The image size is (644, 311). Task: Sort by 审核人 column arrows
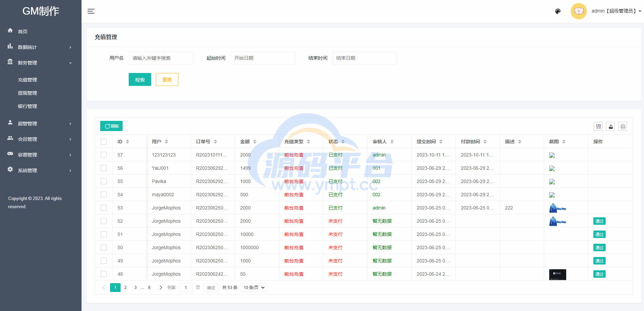point(392,142)
